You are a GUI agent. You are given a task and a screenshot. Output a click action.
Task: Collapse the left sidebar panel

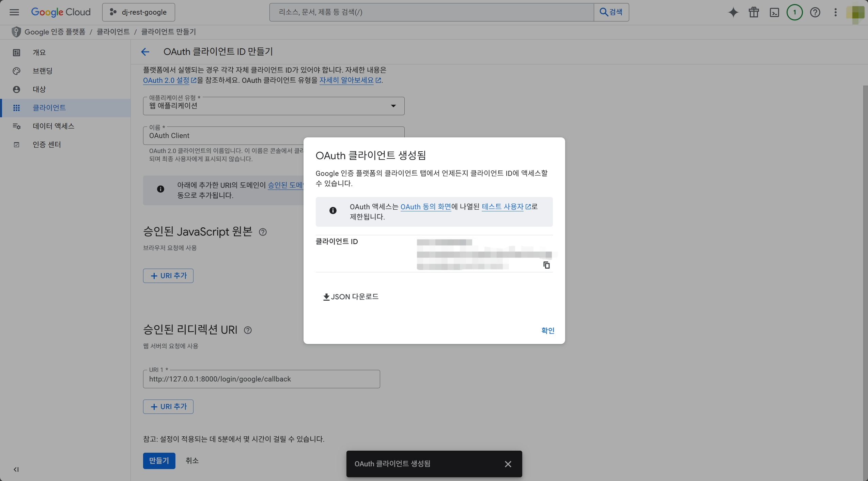[x=16, y=469]
